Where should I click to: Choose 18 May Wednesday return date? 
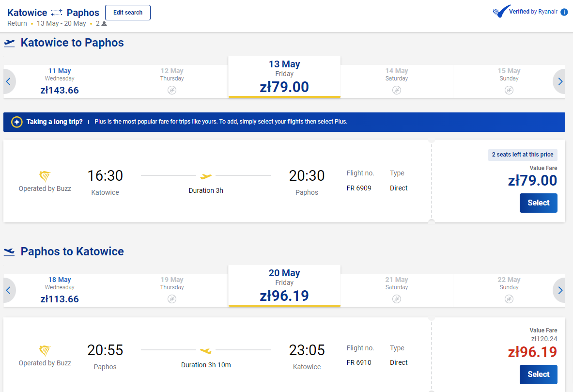[60, 290]
